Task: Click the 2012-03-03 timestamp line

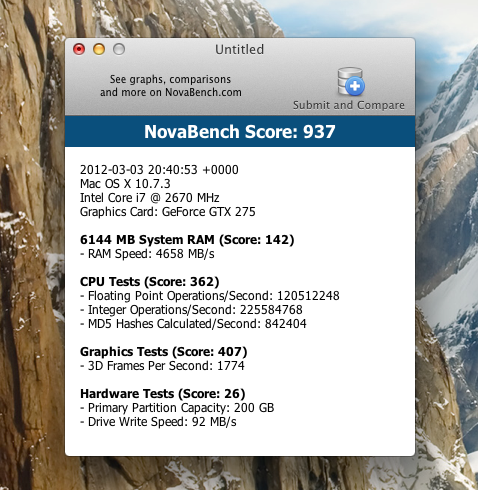Action: pos(159,170)
